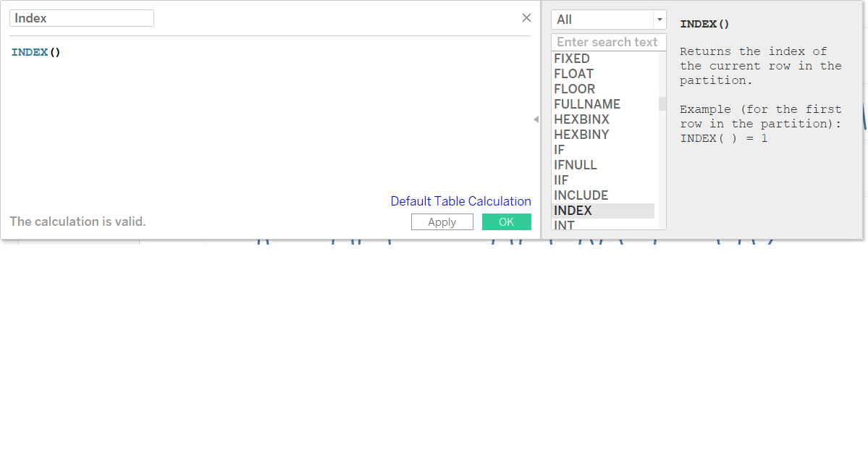This screenshot has width=868, height=469.
Task: Open Default Table Calculation settings
Action: (460, 201)
